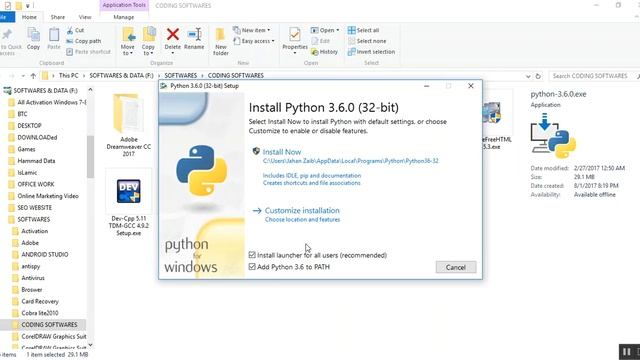Select SEO WEBSITE folder in tree

click(x=35, y=208)
